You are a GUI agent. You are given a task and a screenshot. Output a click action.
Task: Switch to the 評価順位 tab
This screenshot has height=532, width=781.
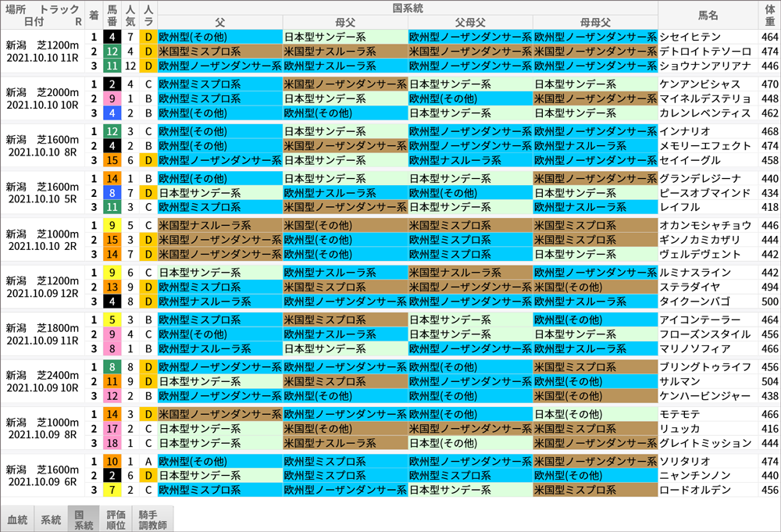116,520
